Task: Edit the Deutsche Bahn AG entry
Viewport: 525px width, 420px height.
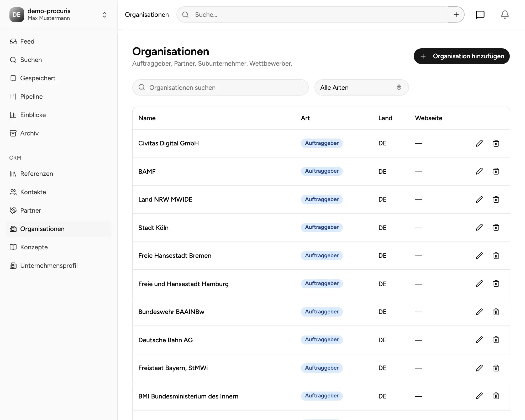Action: coord(479,340)
